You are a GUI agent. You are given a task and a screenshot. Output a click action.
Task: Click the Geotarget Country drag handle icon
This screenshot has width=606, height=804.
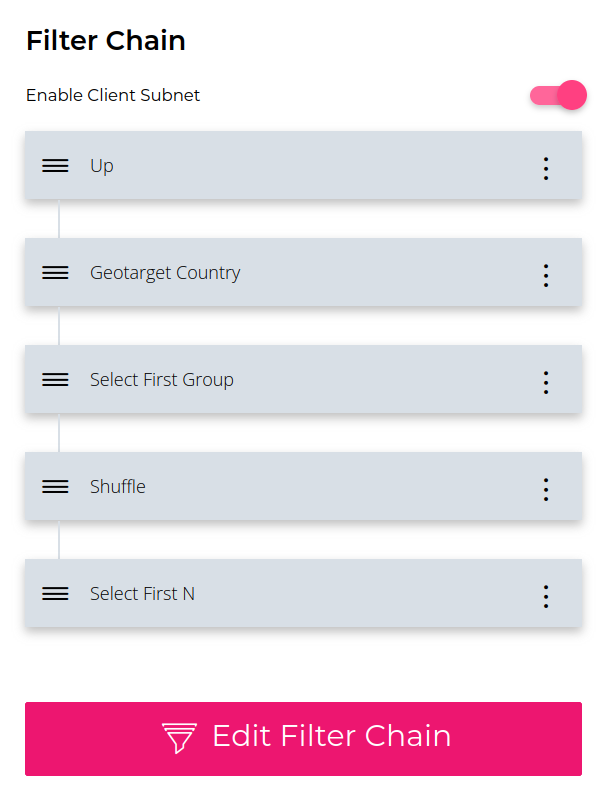click(55, 272)
